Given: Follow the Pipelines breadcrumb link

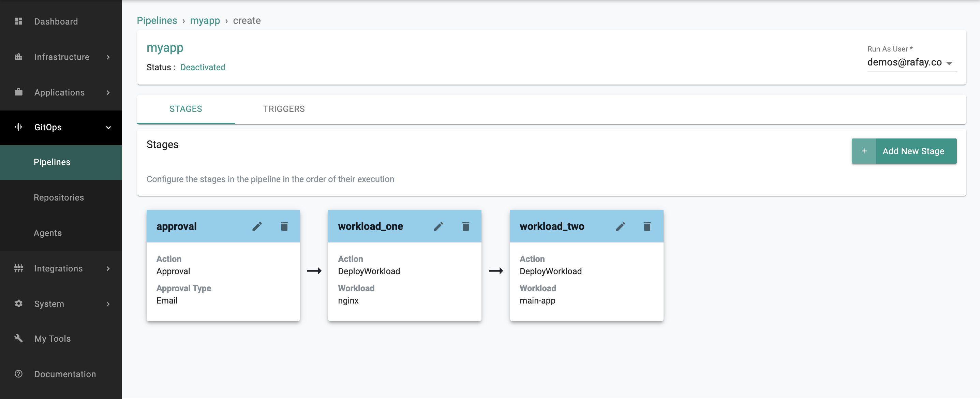Looking at the screenshot, I should [x=157, y=20].
